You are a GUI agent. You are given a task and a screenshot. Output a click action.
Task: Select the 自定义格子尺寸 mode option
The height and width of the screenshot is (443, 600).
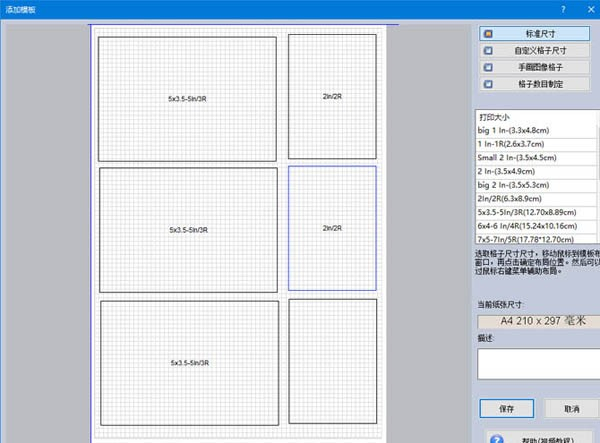[538, 50]
